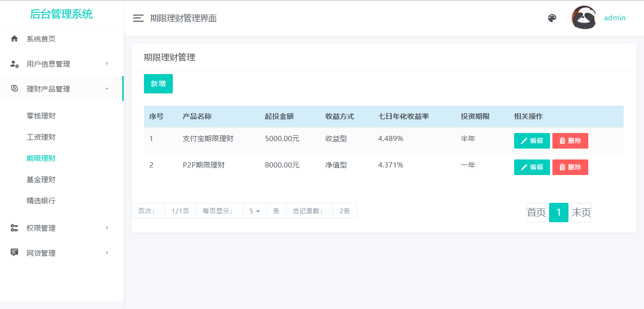644x309 pixels.
Task: Click the key icon beside 权限管理
Action: (14, 228)
